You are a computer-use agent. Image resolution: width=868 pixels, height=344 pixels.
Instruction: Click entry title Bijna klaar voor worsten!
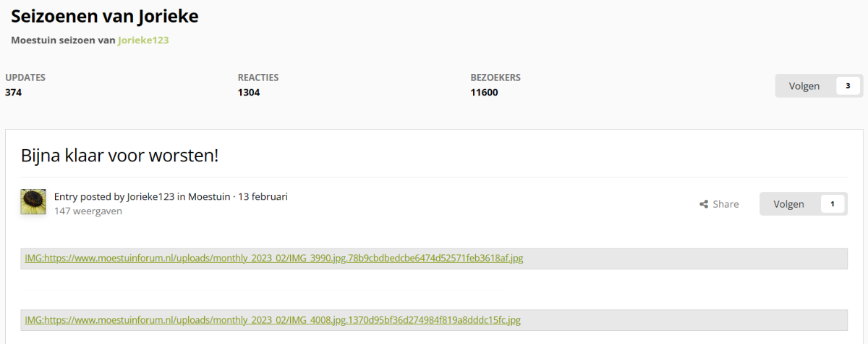pyautogui.click(x=119, y=155)
